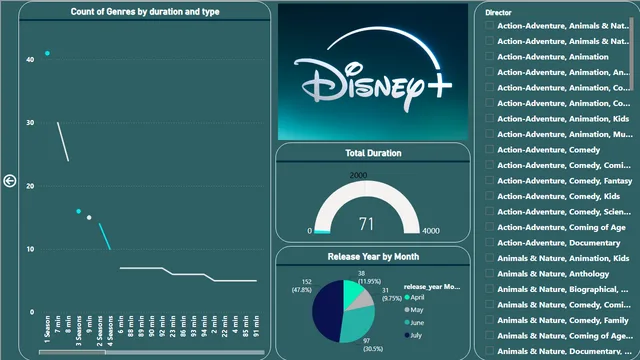The image size is (640, 360).
Task: Click the bright green 38 pie slice
Action: tap(352, 291)
